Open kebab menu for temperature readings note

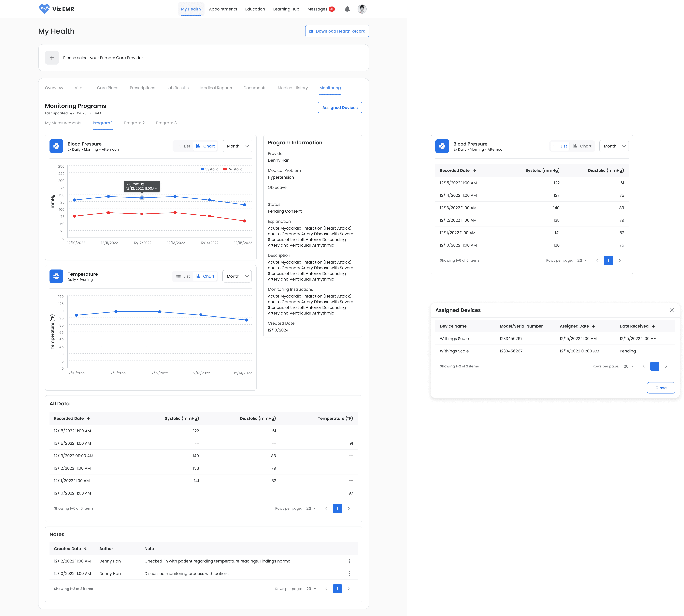[349, 561]
